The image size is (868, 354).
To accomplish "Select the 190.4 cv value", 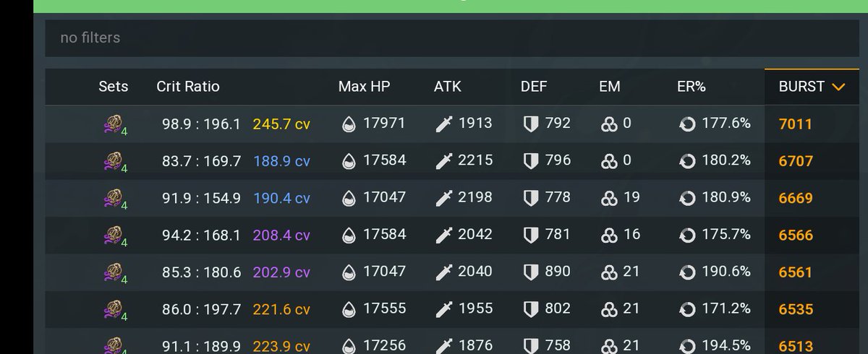I will pyautogui.click(x=281, y=198).
